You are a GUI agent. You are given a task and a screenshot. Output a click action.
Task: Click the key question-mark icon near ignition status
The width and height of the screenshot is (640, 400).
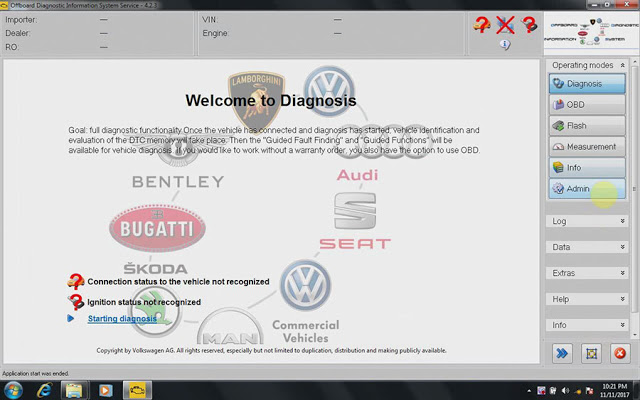click(x=76, y=302)
